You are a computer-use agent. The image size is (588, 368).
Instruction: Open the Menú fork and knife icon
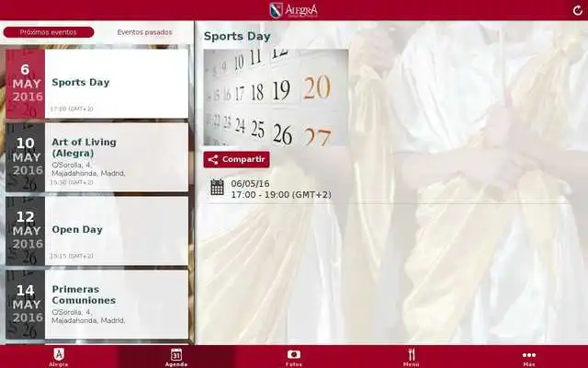[412, 355]
